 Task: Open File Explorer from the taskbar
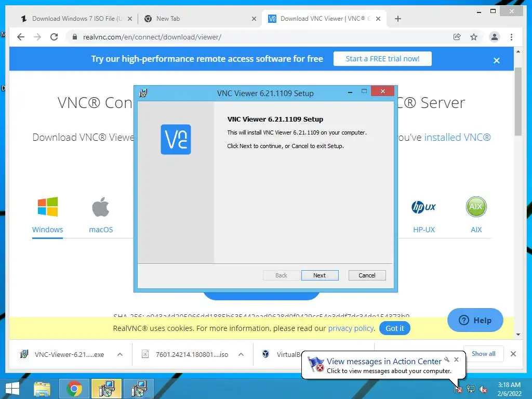[x=42, y=389]
